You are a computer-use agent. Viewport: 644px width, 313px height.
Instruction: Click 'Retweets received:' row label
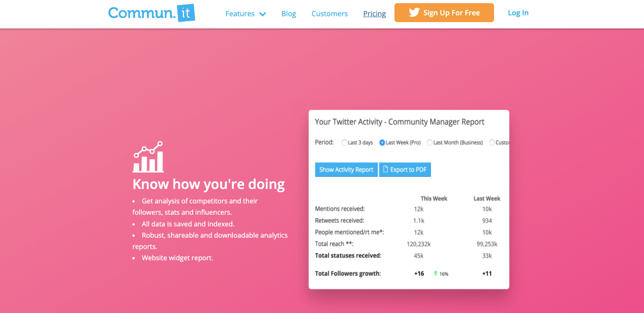340,221
